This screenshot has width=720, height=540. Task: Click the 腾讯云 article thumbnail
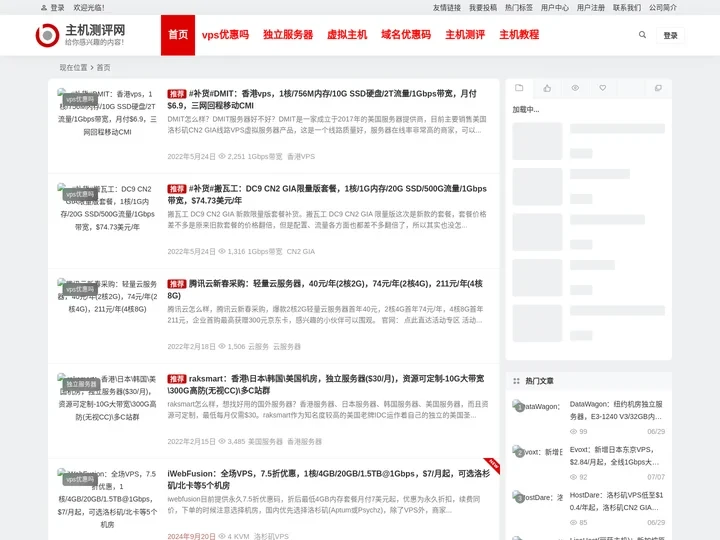(107, 297)
